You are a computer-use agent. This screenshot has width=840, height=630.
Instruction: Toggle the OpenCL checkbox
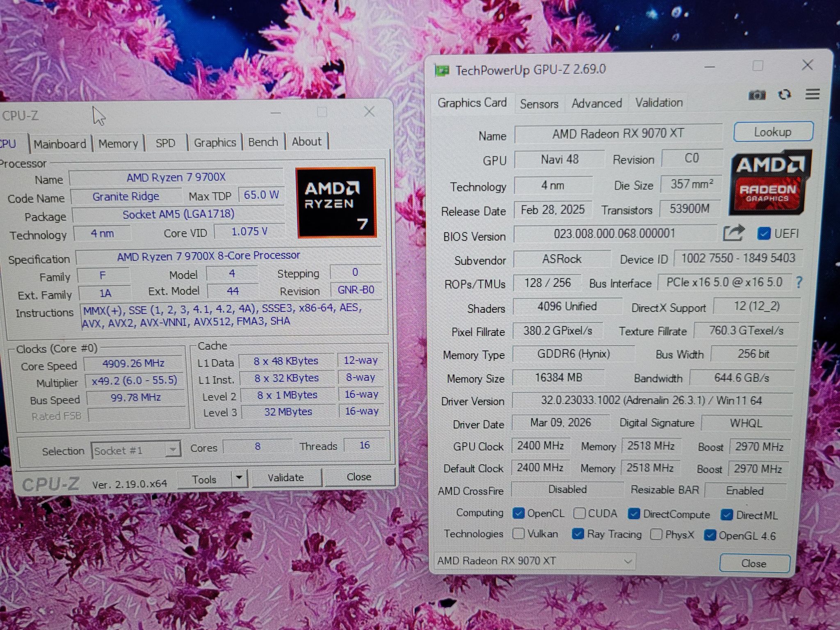click(x=518, y=513)
